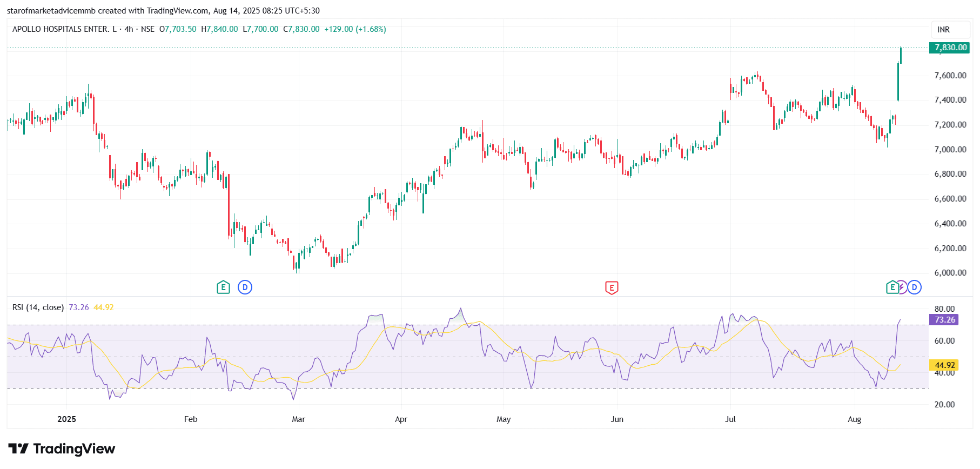The width and height of the screenshot is (980, 469).
Task: Click the Aug label on time axis
Action: click(x=855, y=419)
